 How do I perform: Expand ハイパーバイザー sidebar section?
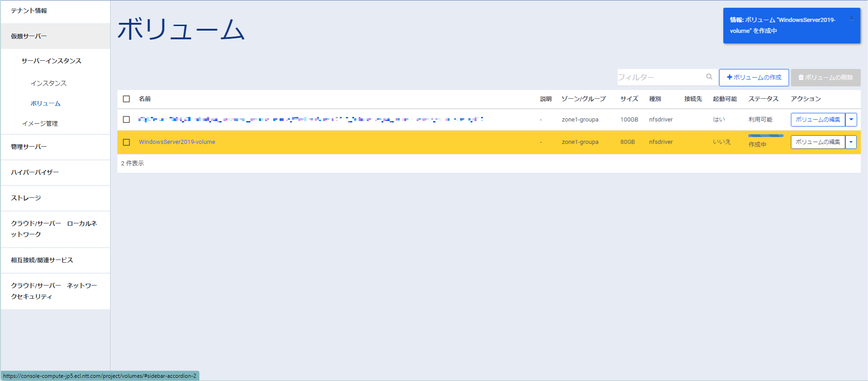tap(55, 173)
